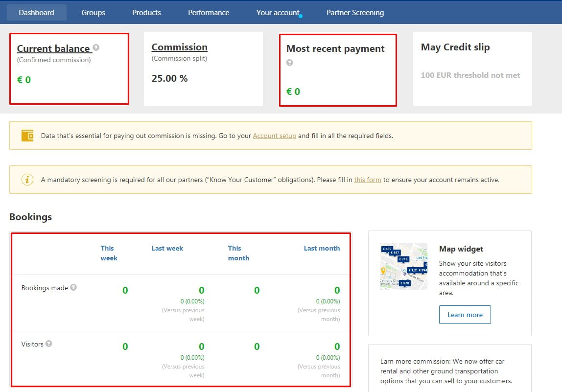Click help icon beside Bookings made
This screenshot has width=562, height=392.
(x=73, y=287)
